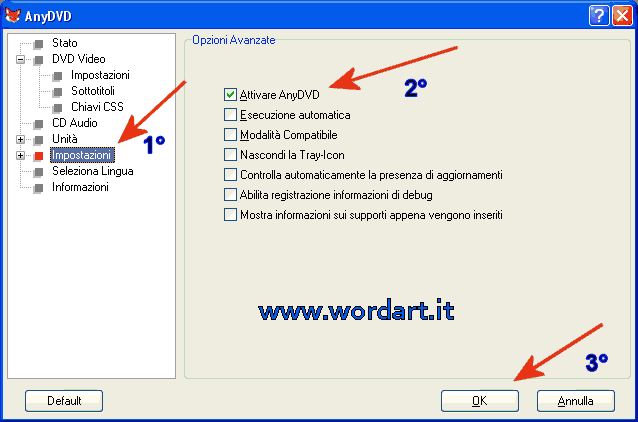638x422 pixels.
Task: Enable Esecuzione automatica checkbox
Action: (230, 114)
